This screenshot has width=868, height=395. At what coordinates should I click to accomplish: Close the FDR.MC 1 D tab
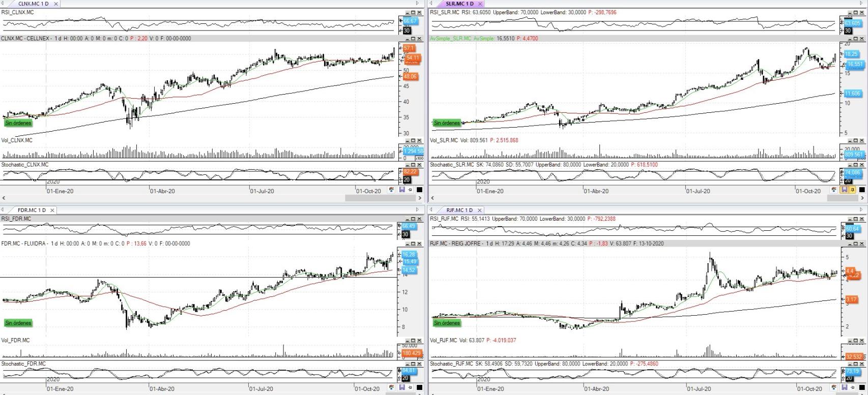[52, 210]
